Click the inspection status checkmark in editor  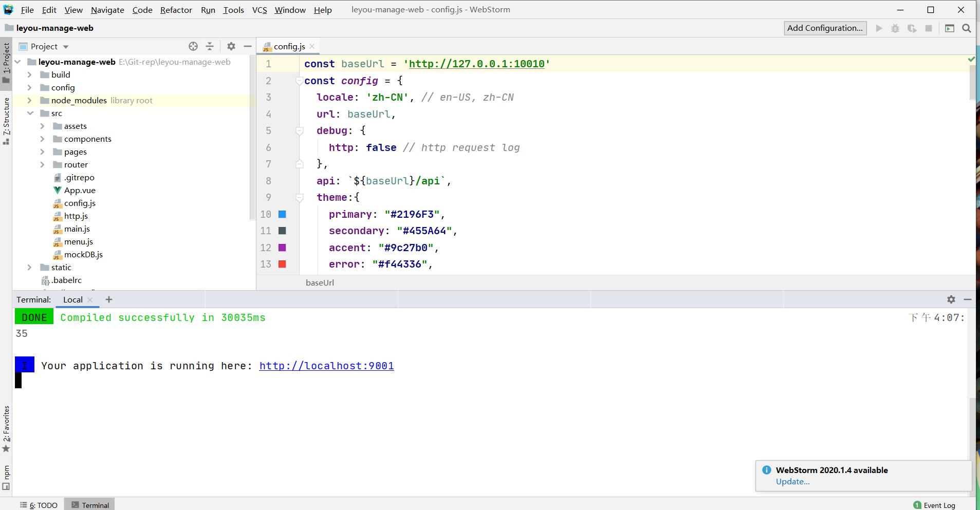[x=971, y=60]
